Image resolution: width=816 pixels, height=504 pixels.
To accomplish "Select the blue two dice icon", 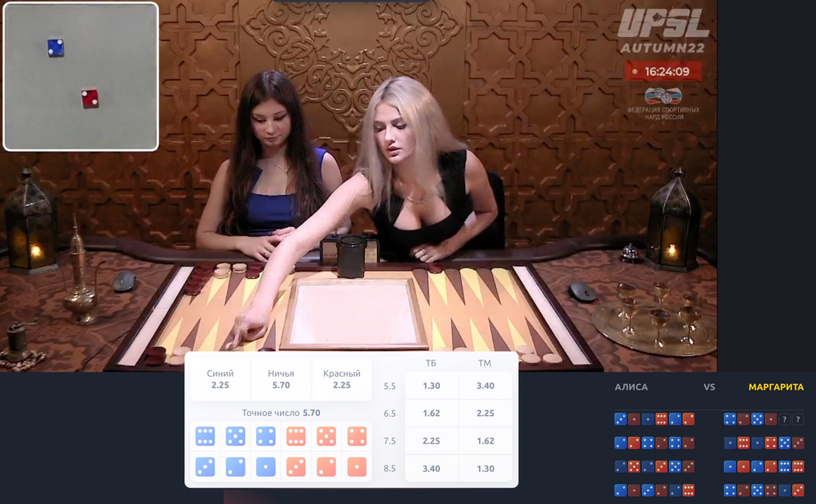I will coord(235,467).
